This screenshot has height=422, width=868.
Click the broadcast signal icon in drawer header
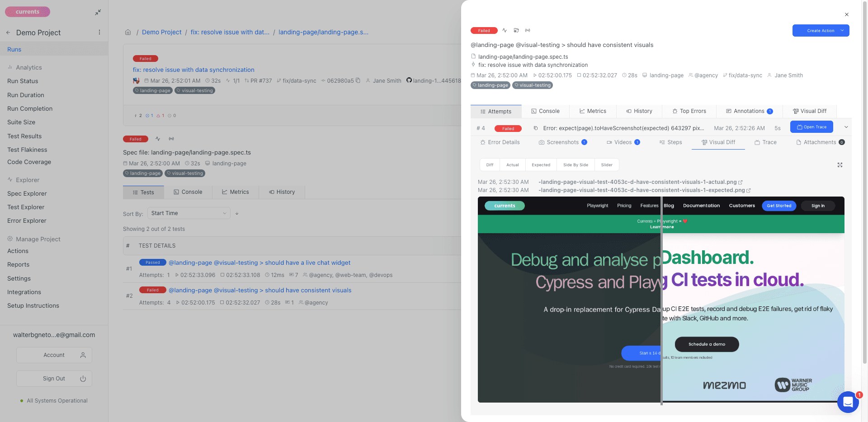(528, 30)
